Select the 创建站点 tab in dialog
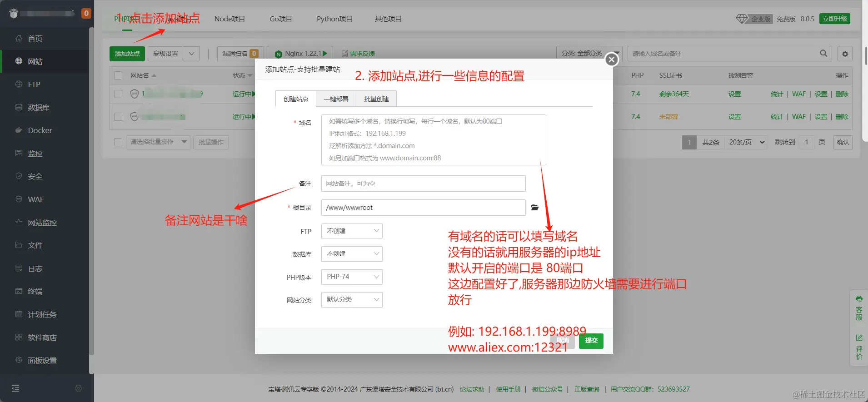This screenshot has height=402, width=868. [x=296, y=99]
